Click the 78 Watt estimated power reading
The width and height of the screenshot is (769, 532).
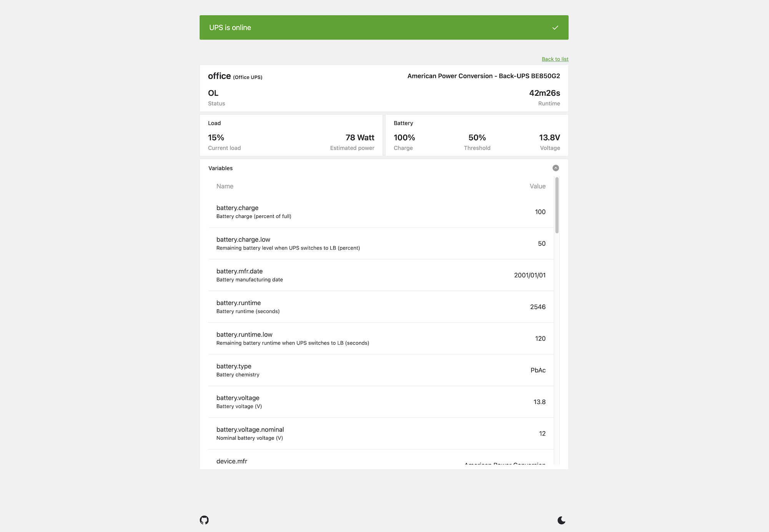360,138
